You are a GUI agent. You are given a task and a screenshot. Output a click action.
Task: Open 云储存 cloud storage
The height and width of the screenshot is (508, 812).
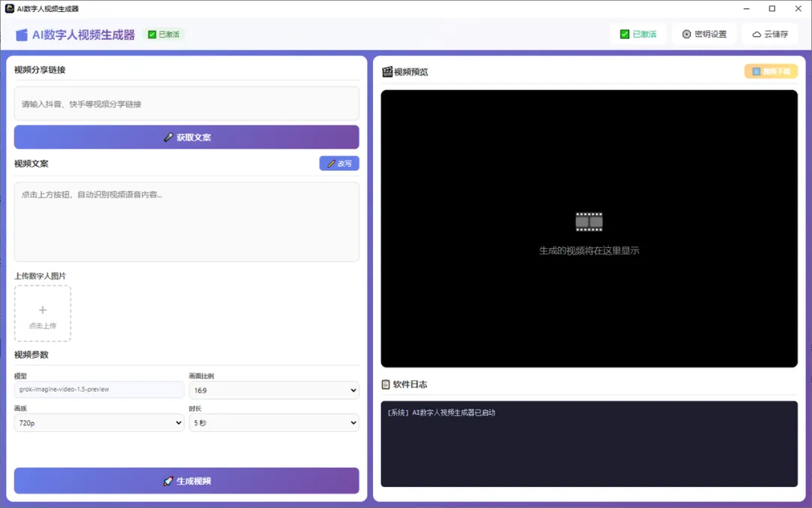[x=770, y=34]
